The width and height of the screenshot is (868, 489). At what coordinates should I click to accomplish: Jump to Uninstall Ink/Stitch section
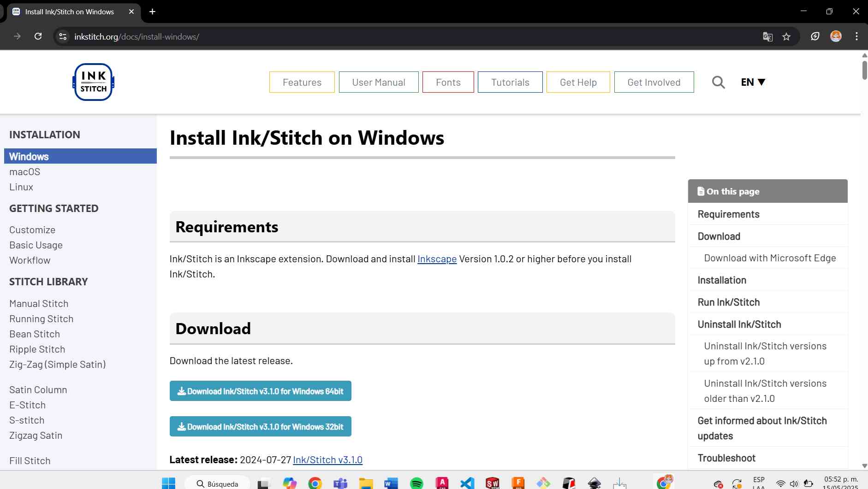(739, 324)
